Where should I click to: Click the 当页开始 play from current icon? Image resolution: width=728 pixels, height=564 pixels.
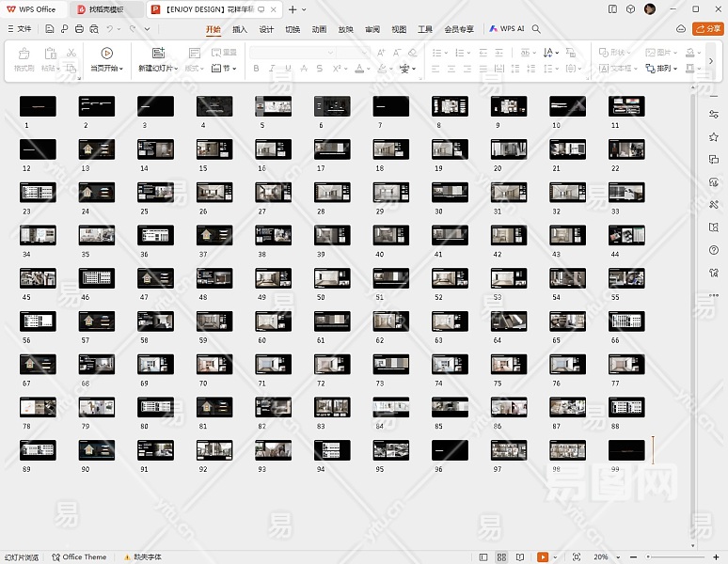(x=105, y=54)
